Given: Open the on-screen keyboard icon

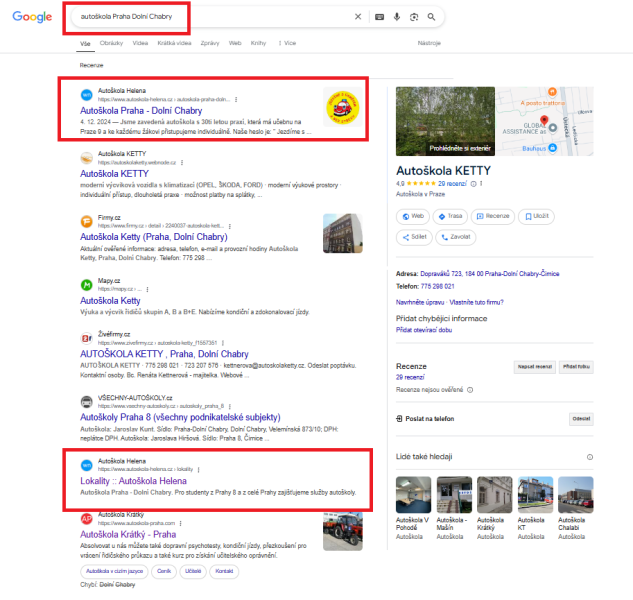Looking at the screenshot, I should [379, 17].
